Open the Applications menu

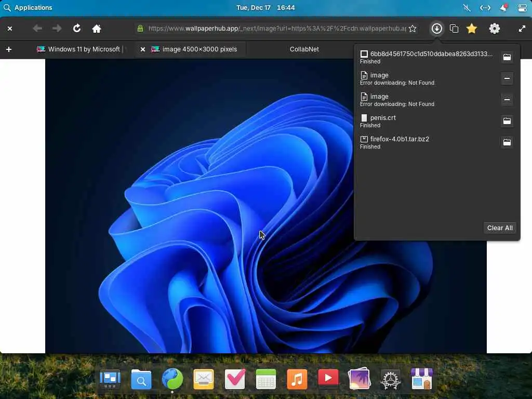click(x=28, y=7)
